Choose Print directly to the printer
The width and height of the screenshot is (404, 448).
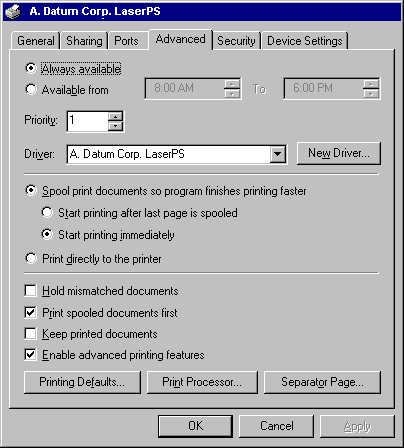click(x=31, y=258)
